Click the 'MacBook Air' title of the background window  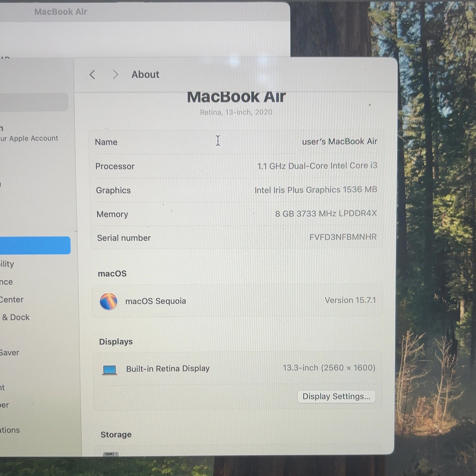point(61,12)
